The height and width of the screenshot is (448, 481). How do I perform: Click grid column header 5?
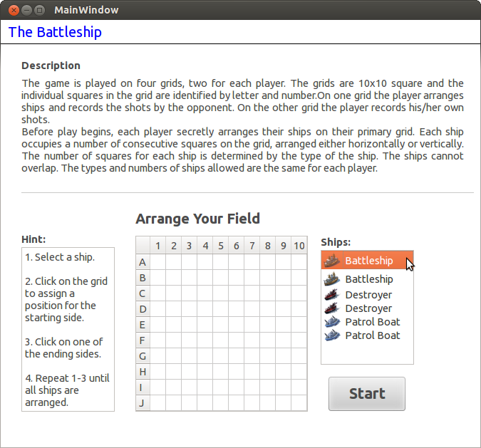[x=221, y=245]
